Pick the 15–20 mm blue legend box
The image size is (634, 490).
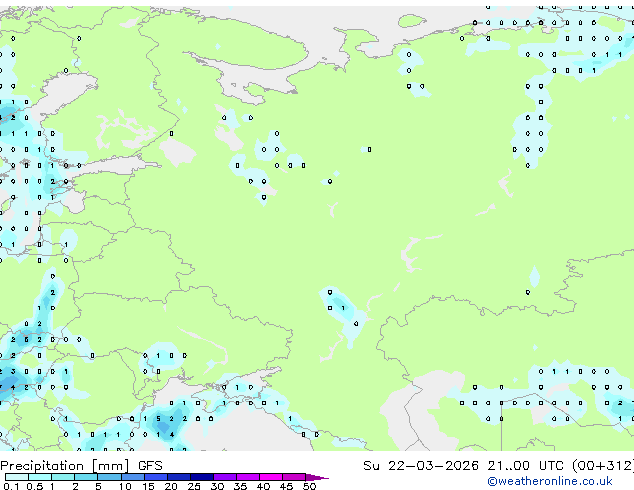click(156, 477)
